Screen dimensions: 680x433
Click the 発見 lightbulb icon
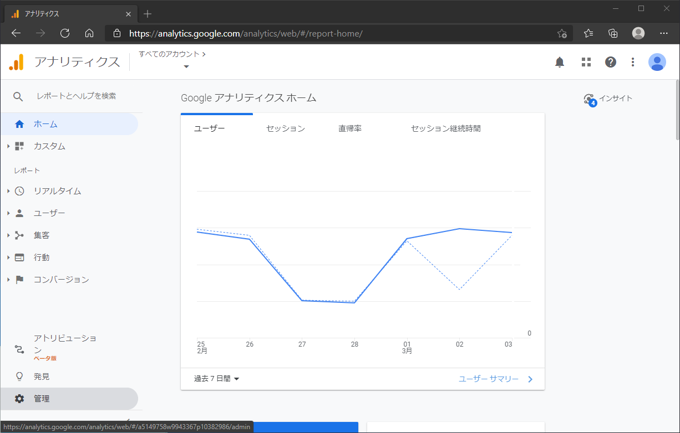point(20,376)
